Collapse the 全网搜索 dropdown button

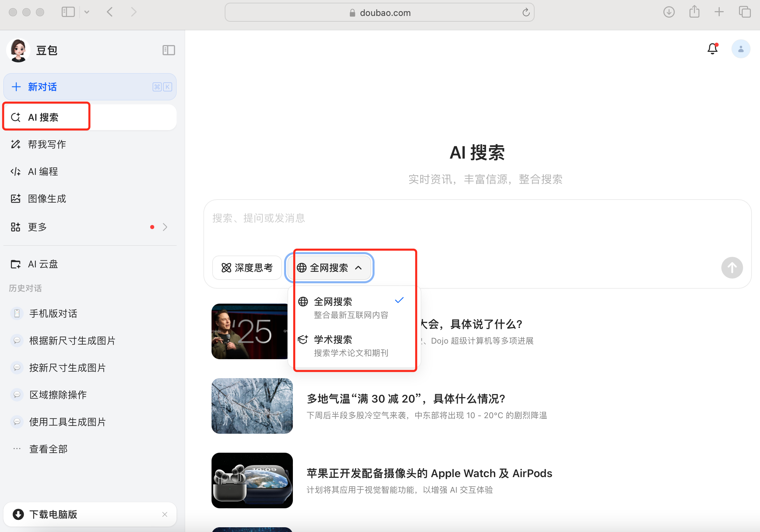[x=329, y=268]
